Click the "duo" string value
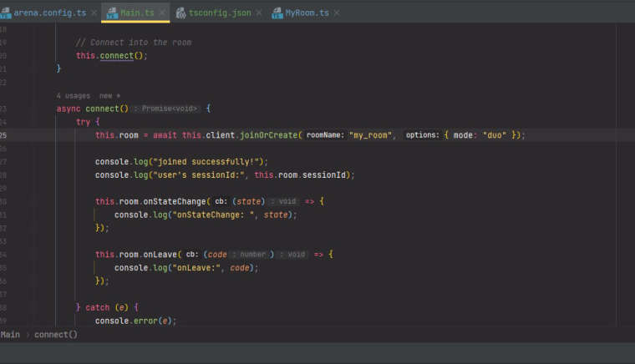Viewport: 635px width, 364px height. point(495,135)
